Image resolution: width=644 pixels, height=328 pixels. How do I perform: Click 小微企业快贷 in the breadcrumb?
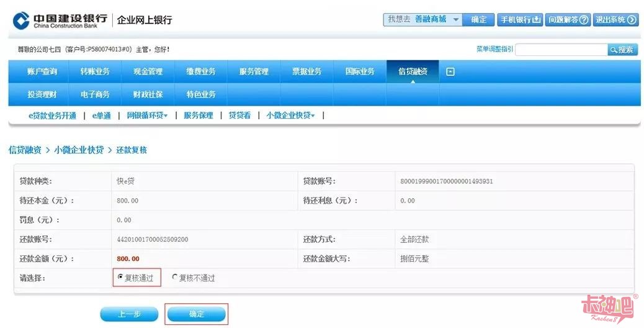coord(79,150)
